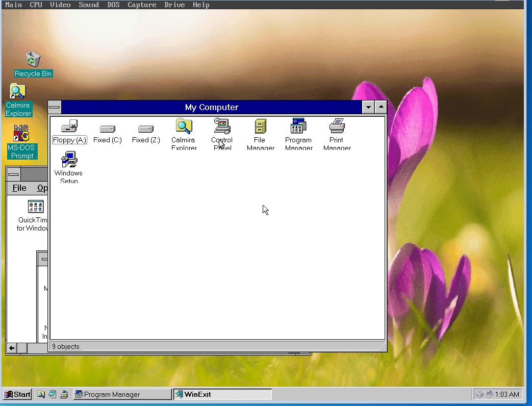Click the 9 objects status bar text
This screenshot has width=532, height=406.
tap(66, 346)
